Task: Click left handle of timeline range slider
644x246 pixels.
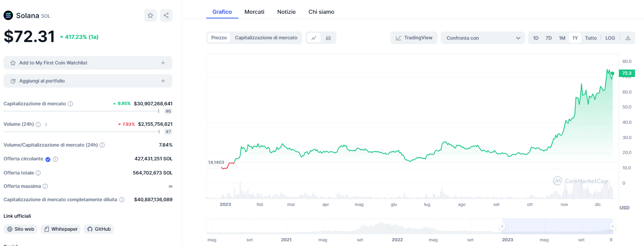Action: point(502,226)
